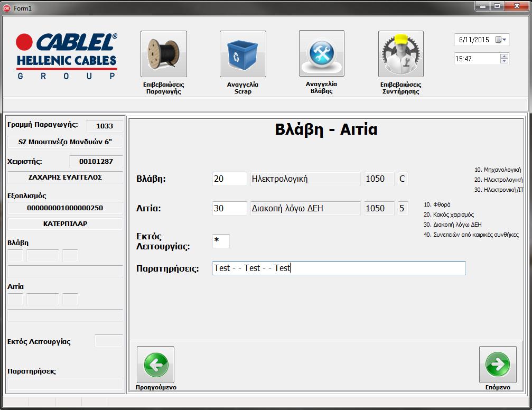This screenshot has width=532, height=410.
Task: Decrease the time with down spinner
Action: tap(504, 61)
